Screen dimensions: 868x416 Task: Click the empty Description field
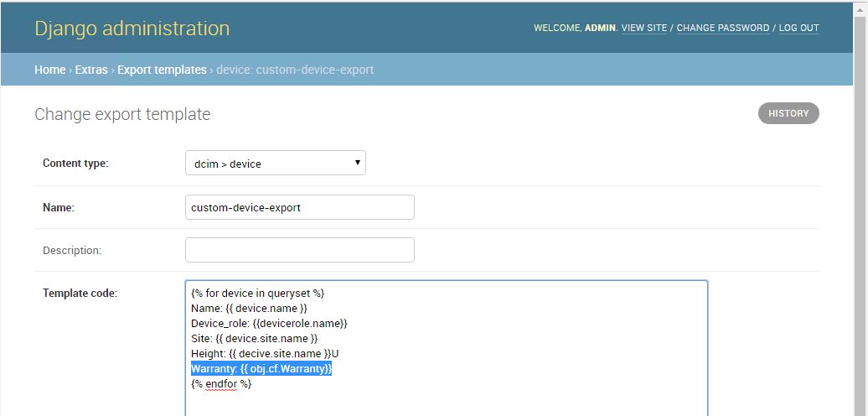299,250
